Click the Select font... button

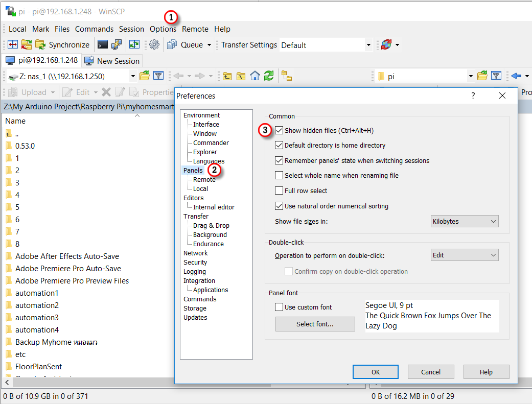coord(315,324)
